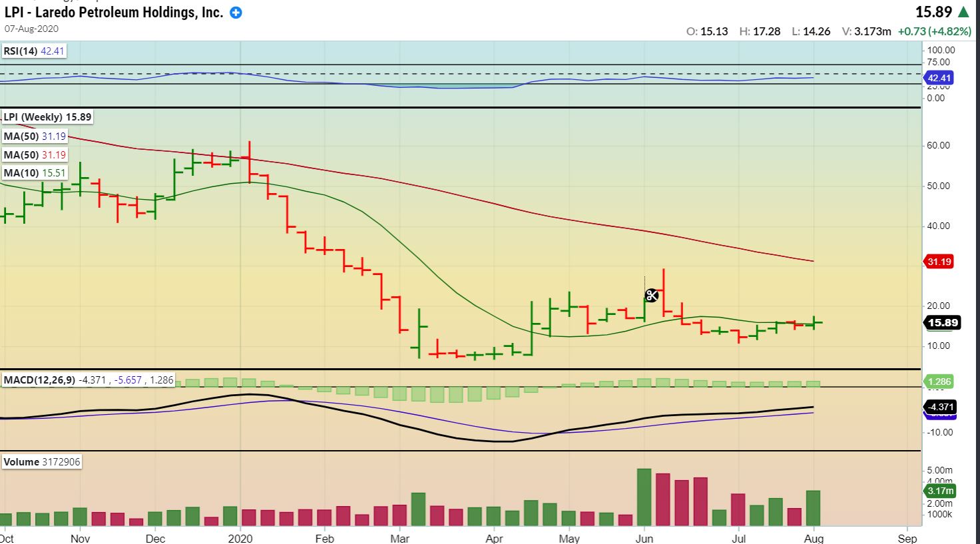Click the green 3.17m volume tag
980x544 pixels.
(940, 491)
